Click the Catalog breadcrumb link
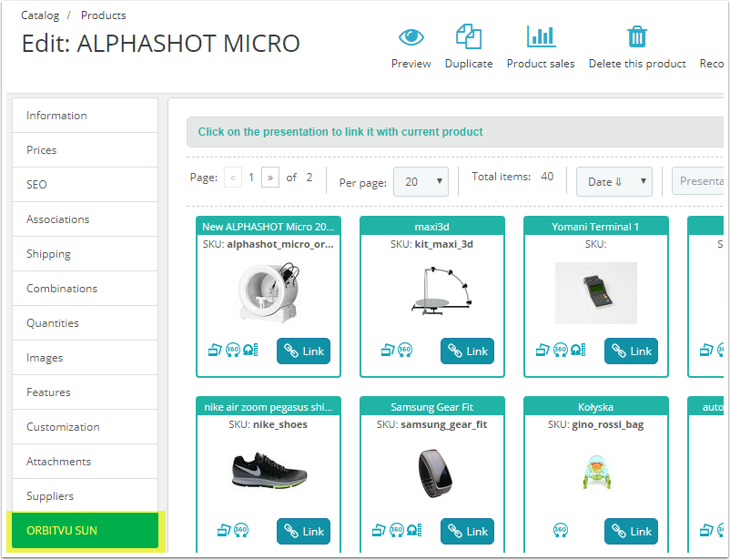Image resolution: width=730 pixels, height=560 pixels. [40, 15]
